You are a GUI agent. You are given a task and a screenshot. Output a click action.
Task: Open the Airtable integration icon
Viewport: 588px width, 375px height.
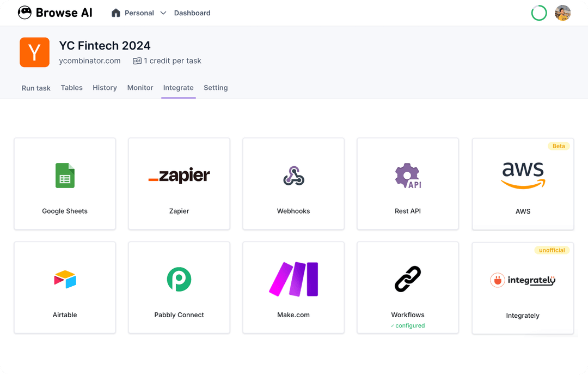point(64,279)
